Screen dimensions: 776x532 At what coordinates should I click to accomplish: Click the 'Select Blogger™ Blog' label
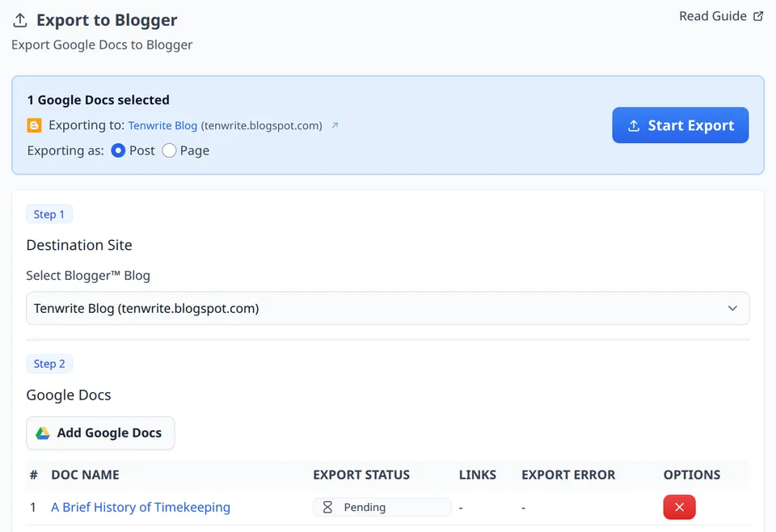(88, 275)
